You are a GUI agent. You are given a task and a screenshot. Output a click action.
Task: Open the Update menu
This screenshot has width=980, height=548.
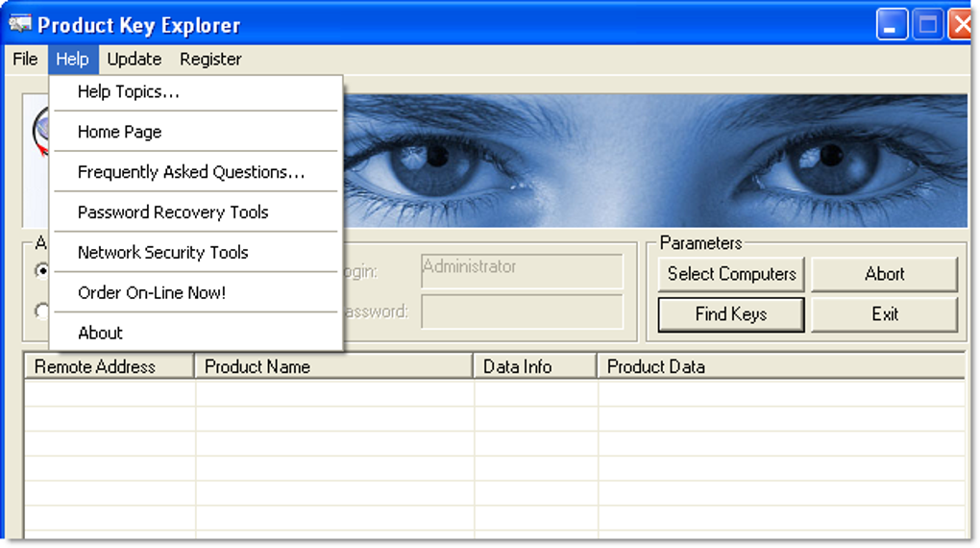135,60
